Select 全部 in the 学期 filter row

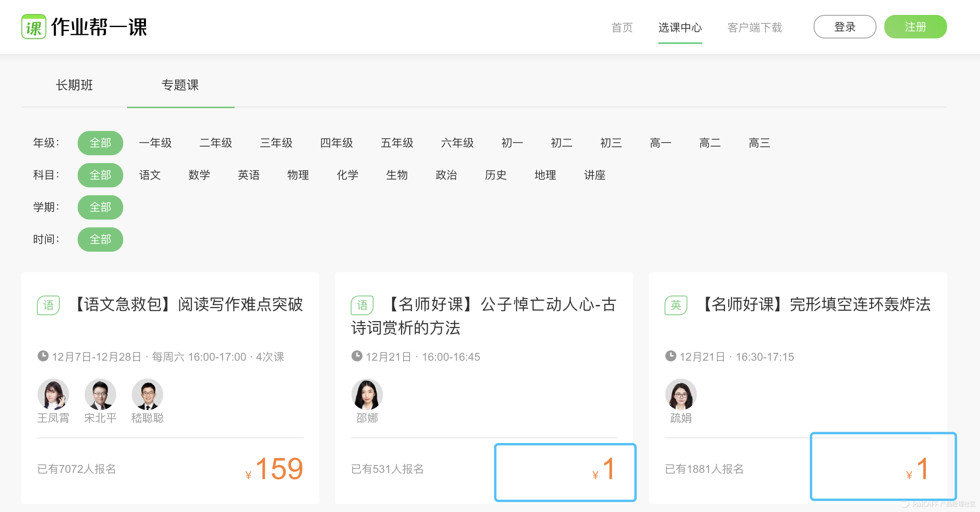click(100, 207)
